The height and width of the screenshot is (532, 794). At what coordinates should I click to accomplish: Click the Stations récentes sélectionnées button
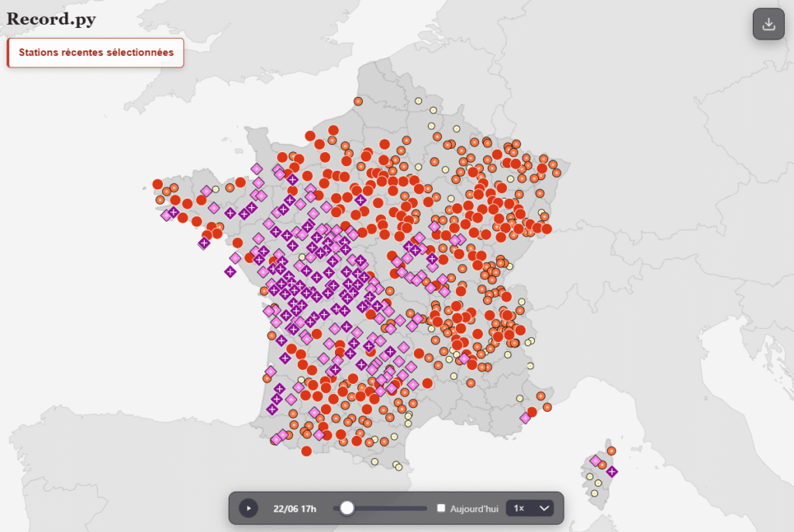95,53
